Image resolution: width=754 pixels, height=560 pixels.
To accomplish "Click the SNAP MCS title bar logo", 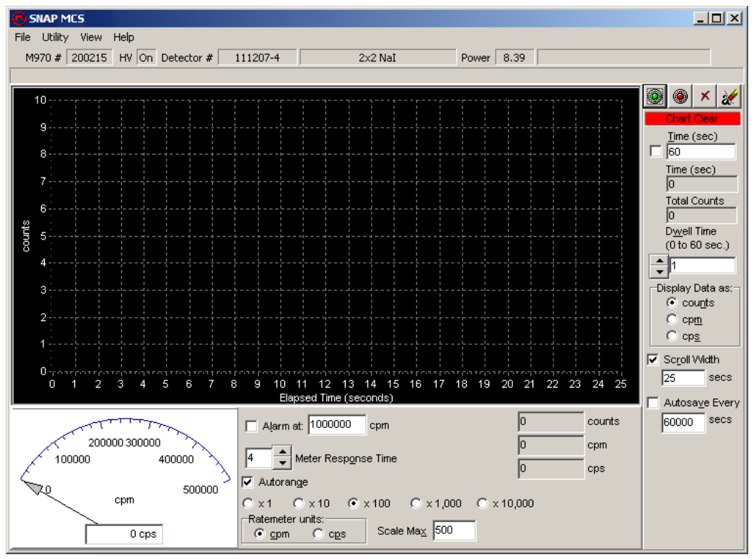I will (19, 19).
